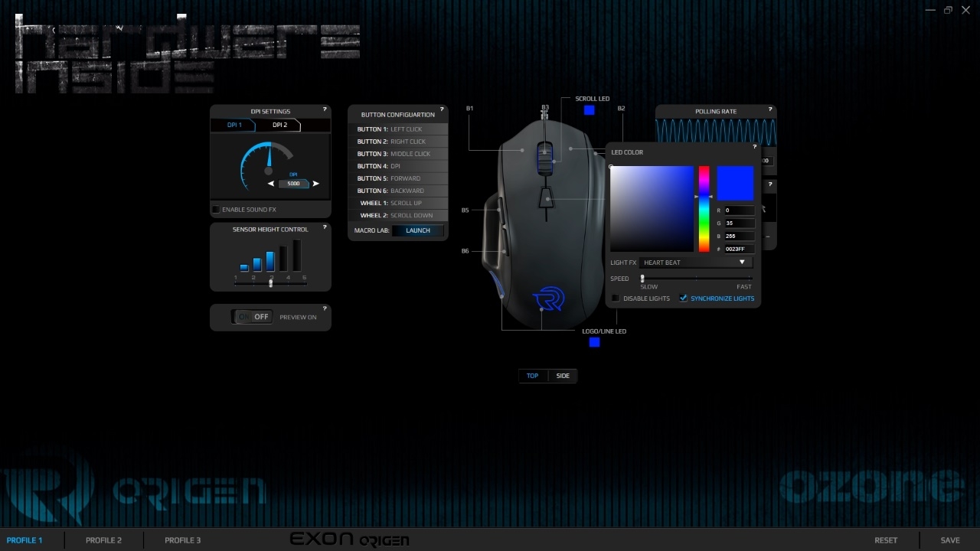Open help for DPI Settings panel
980x551 pixels.
[x=325, y=109]
